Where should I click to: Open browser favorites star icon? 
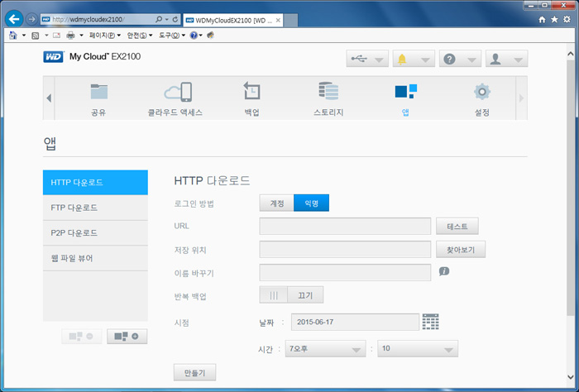tap(554, 20)
